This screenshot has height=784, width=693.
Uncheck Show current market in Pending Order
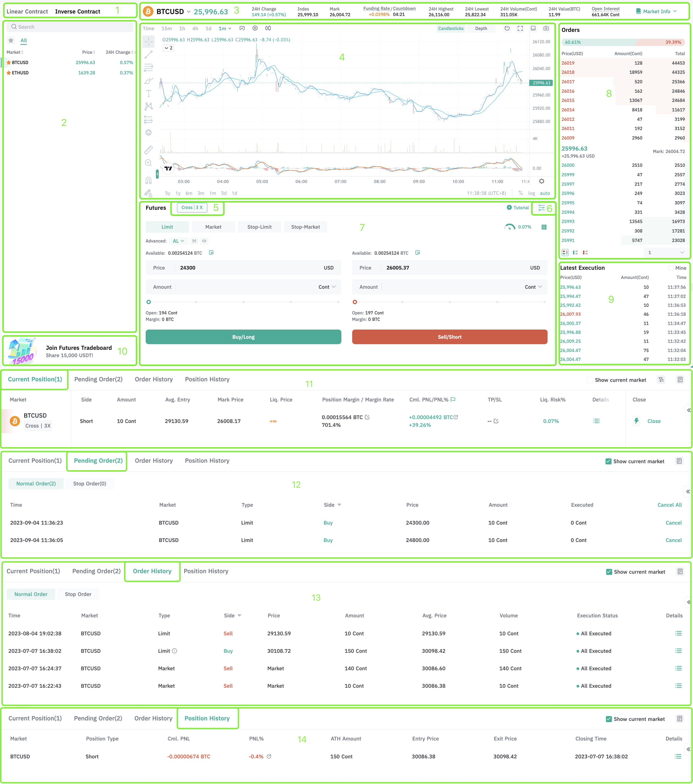click(x=609, y=461)
